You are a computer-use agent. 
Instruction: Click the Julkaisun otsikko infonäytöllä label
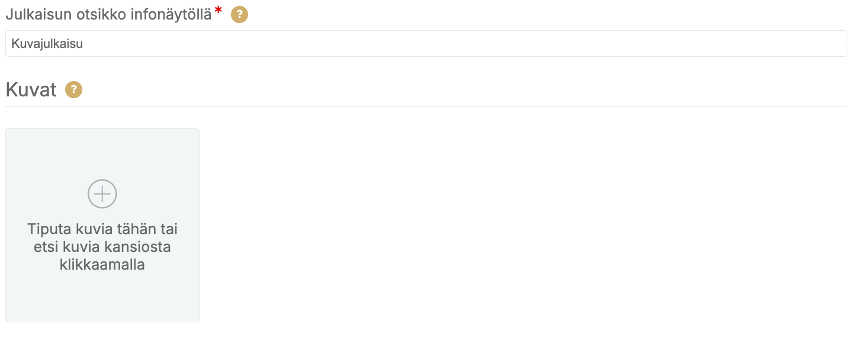[x=108, y=15]
